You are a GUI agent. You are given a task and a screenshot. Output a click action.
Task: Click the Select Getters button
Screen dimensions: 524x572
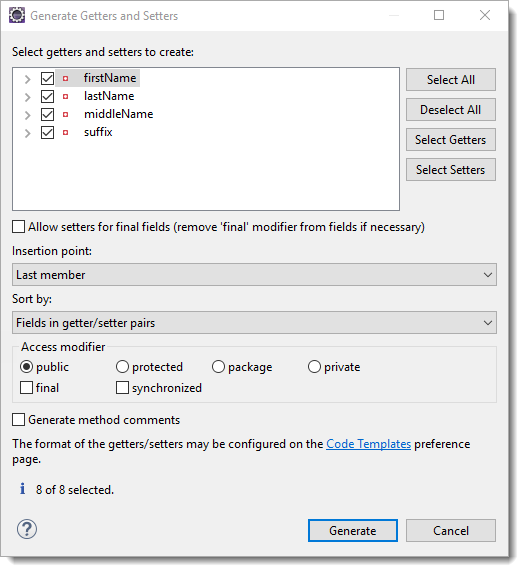[451, 140]
